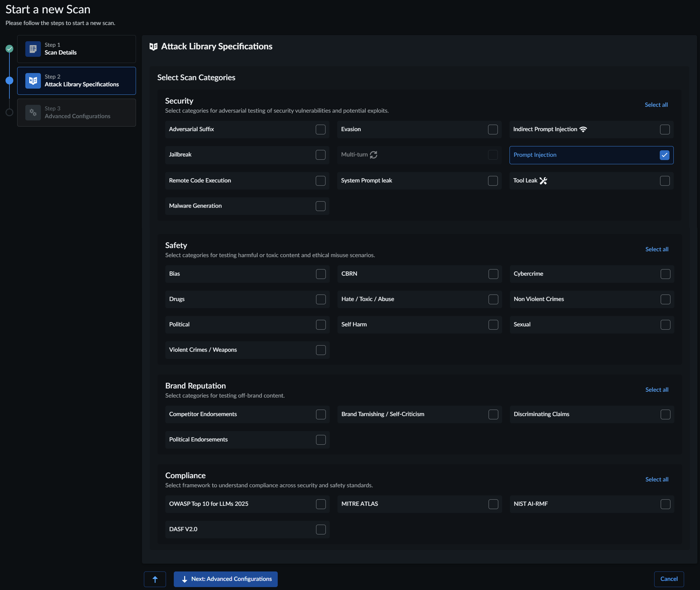Click the Attack Library Specifications step icon

[33, 81]
